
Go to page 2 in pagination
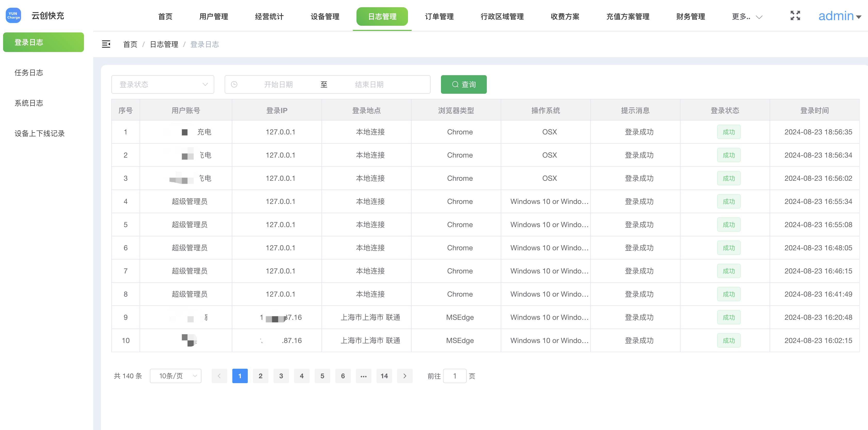click(260, 376)
